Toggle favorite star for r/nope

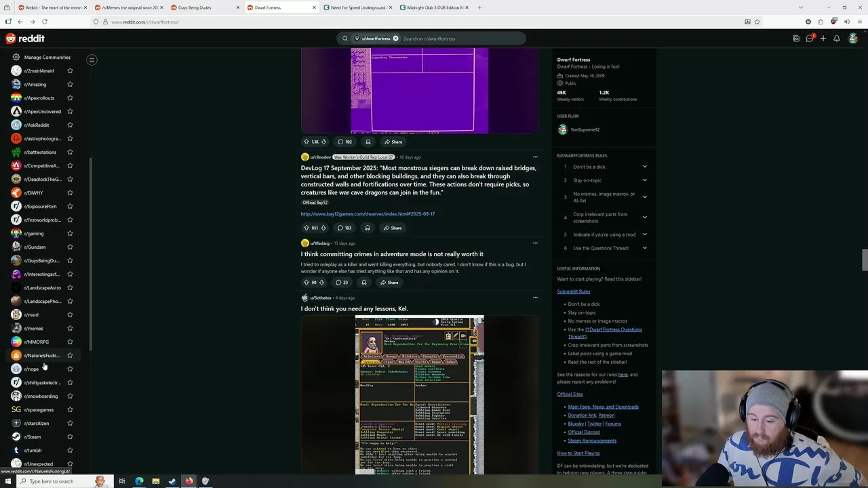pyautogui.click(x=70, y=369)
